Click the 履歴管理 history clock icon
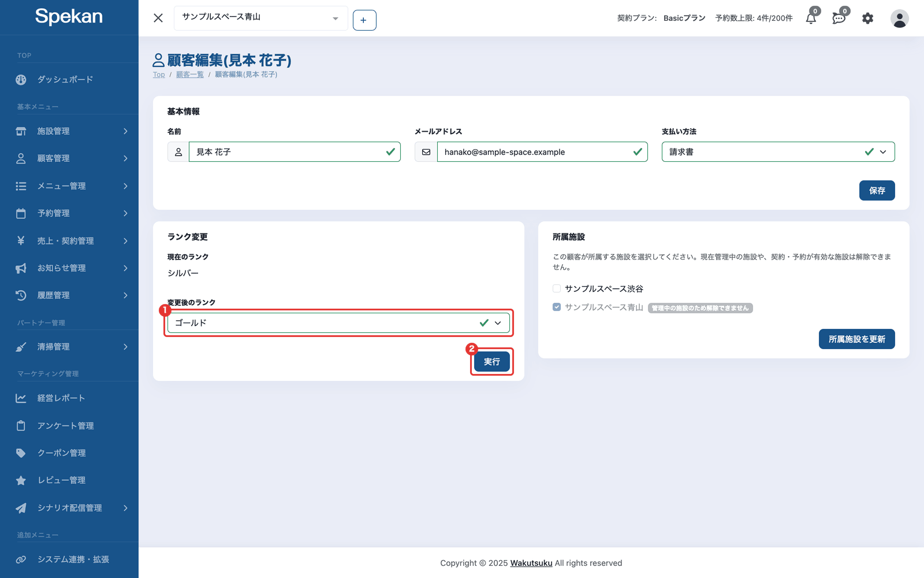This screenshot has width=924, height=578. point(21,295)
